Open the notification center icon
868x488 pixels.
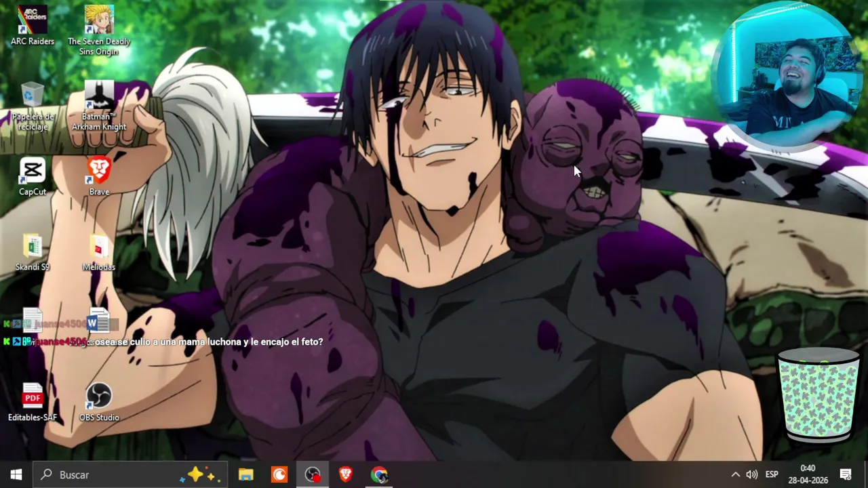(846, 474)
